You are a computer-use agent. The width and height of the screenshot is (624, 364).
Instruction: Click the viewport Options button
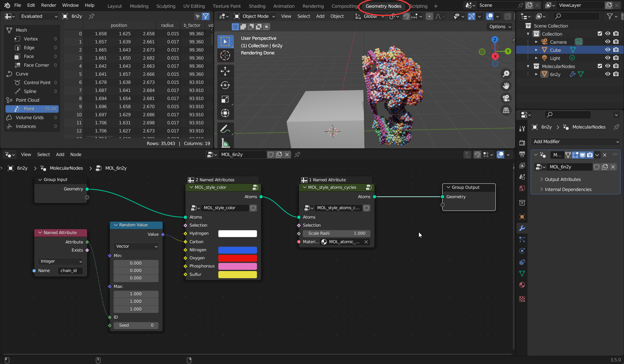(499, 27)
